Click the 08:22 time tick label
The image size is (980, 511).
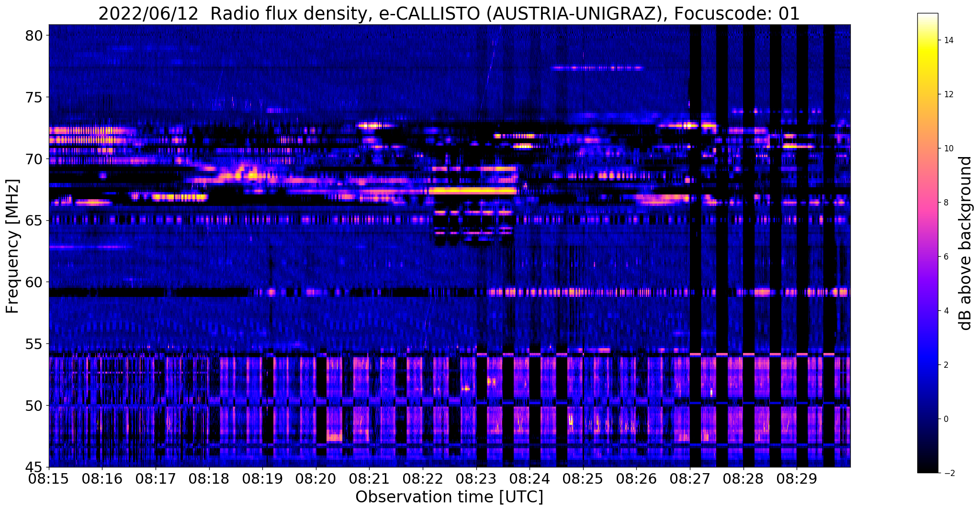423,478
